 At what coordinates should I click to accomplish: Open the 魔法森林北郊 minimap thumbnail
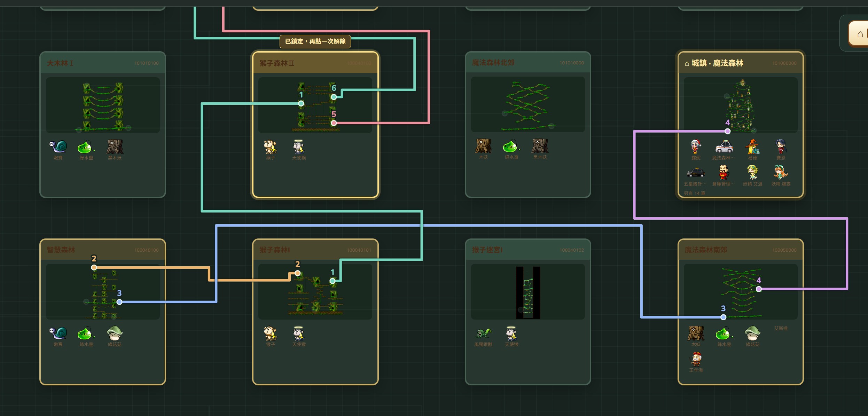pyautogui.click(x=528, y=104)
